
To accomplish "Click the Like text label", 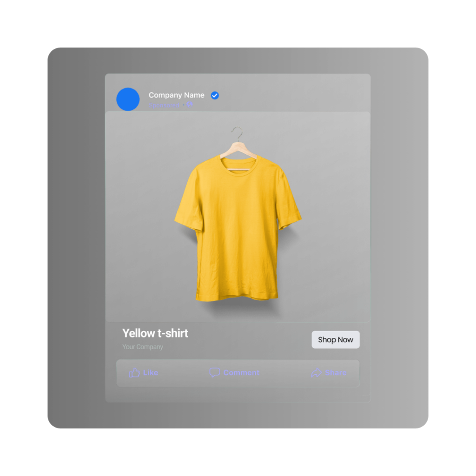I will [x=151, y=372].
